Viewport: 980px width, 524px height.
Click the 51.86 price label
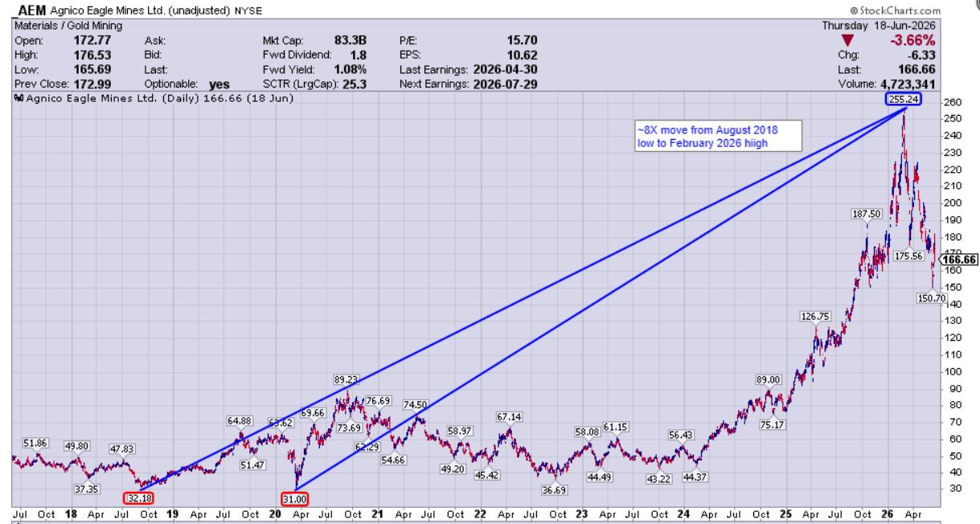point(37,443)
